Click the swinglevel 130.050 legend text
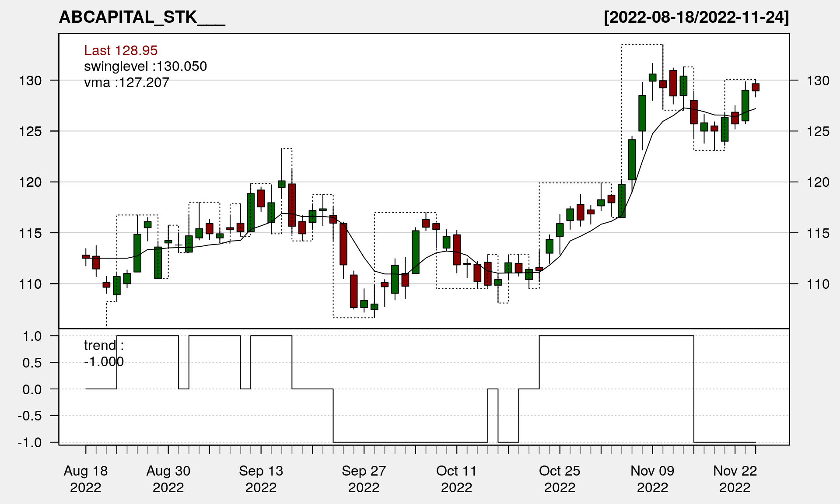 145,66
